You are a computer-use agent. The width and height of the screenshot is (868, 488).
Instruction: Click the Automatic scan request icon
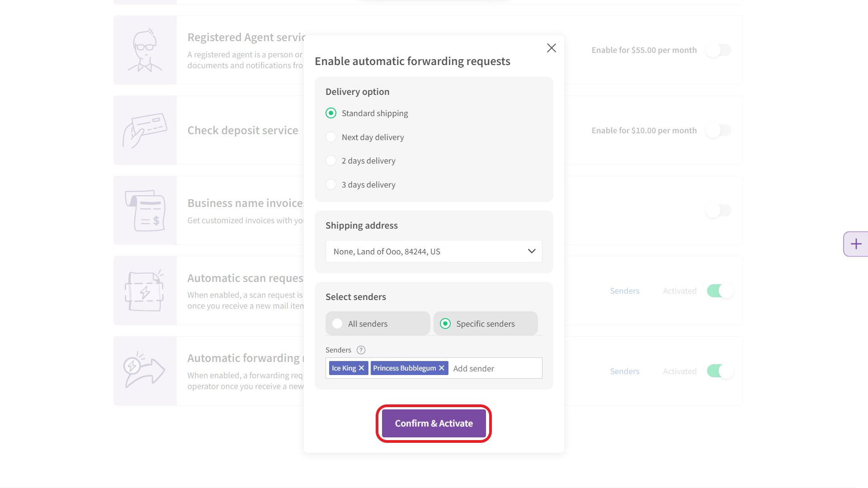(x=145, y=291)
